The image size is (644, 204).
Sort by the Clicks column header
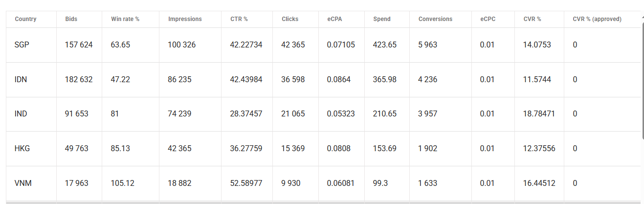pos(290,19)
